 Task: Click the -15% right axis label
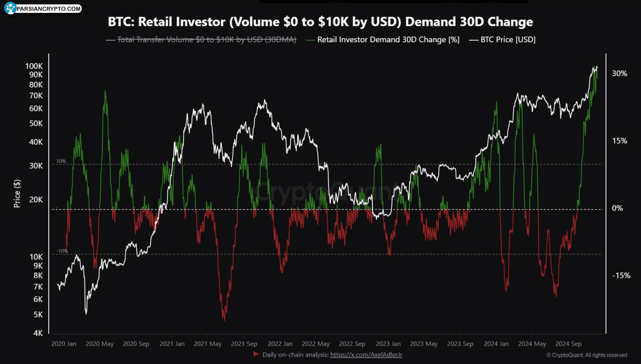621,276
